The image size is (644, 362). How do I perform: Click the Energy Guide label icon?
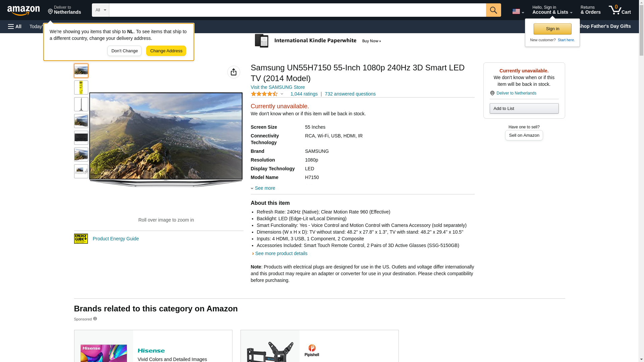(81, 239)
